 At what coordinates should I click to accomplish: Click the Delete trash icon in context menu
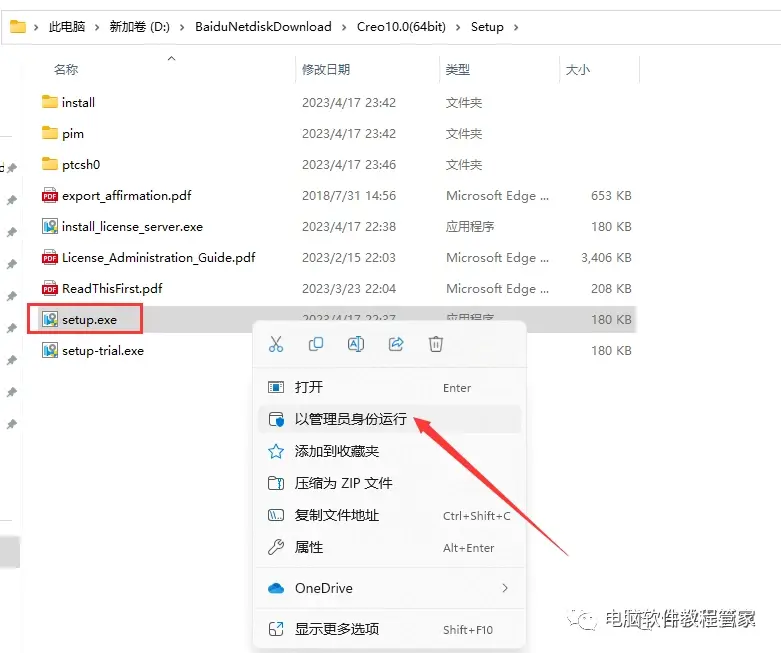click(436, 344)
